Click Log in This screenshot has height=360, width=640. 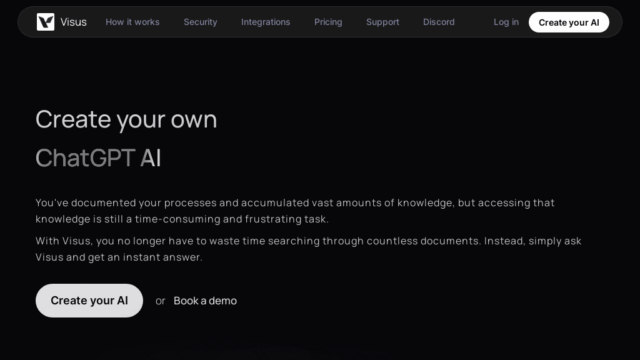[506, 22]
